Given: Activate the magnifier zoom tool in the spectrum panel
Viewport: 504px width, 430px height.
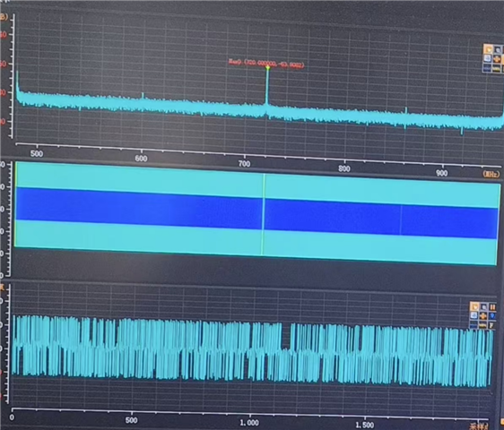Looking at the screenshot, I should [x=497, y=50].
